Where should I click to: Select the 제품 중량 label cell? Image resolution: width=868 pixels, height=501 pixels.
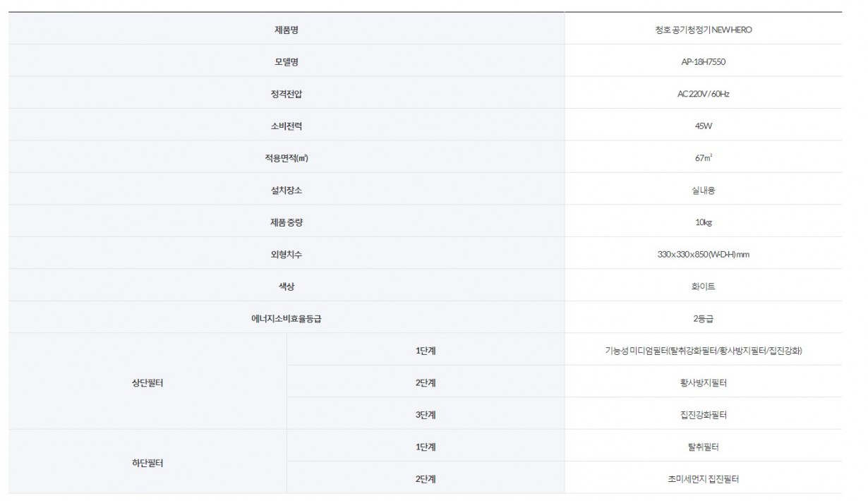tap(287, 222)
